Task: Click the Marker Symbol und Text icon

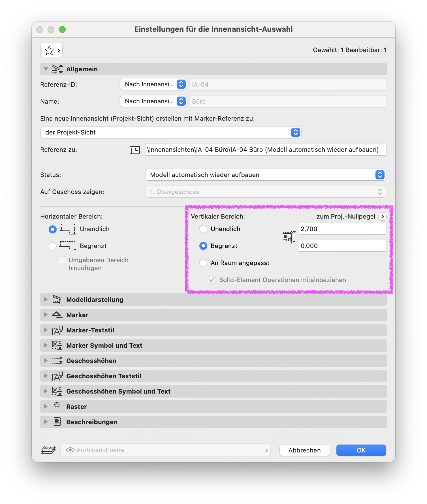Action: [x=57, y=345]
